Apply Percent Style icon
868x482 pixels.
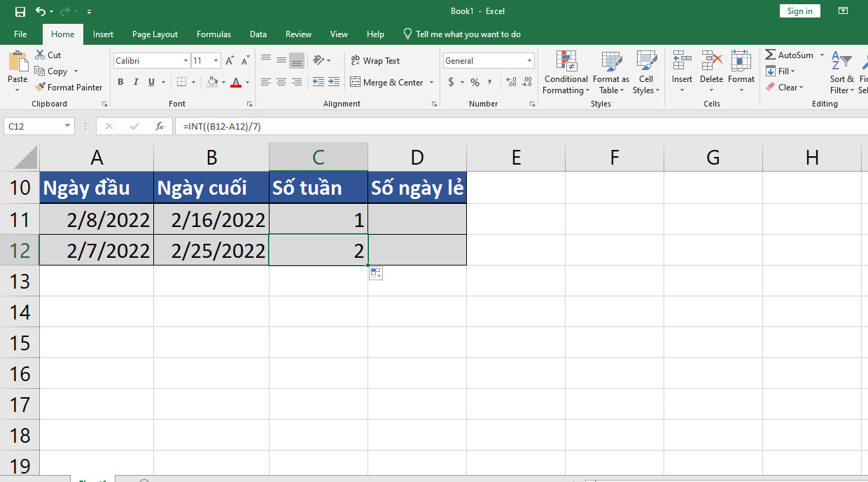click(x=475, y=83)
